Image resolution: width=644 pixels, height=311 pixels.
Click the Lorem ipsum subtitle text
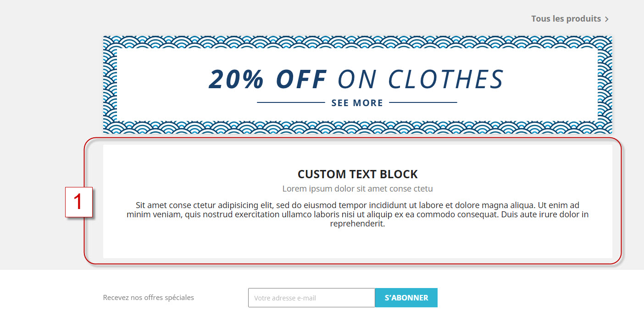pos(358,188)
